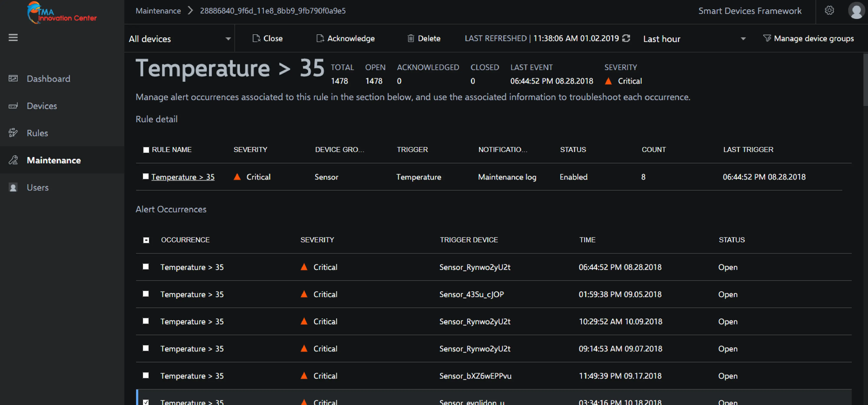Viewport: 868px width, 405px height.
Task: Click the STATUS header in occurrences table
Action: pyautogui.click(x=731, y=240)
